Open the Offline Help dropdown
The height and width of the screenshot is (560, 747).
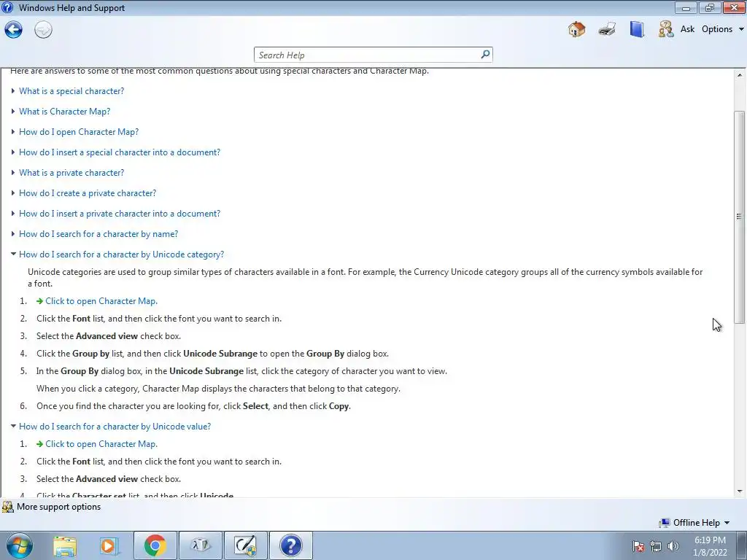point(727,523)
